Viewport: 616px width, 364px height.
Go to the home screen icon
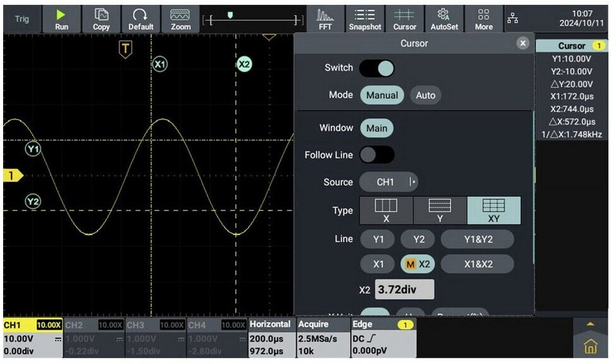point(590,346)
